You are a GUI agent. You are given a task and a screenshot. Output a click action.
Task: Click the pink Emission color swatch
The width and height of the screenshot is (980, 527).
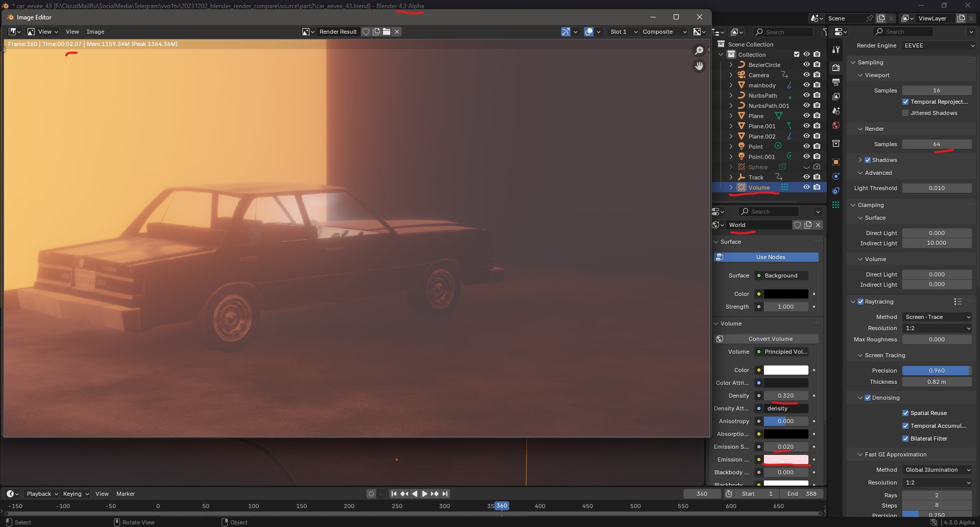click(786, 460)
